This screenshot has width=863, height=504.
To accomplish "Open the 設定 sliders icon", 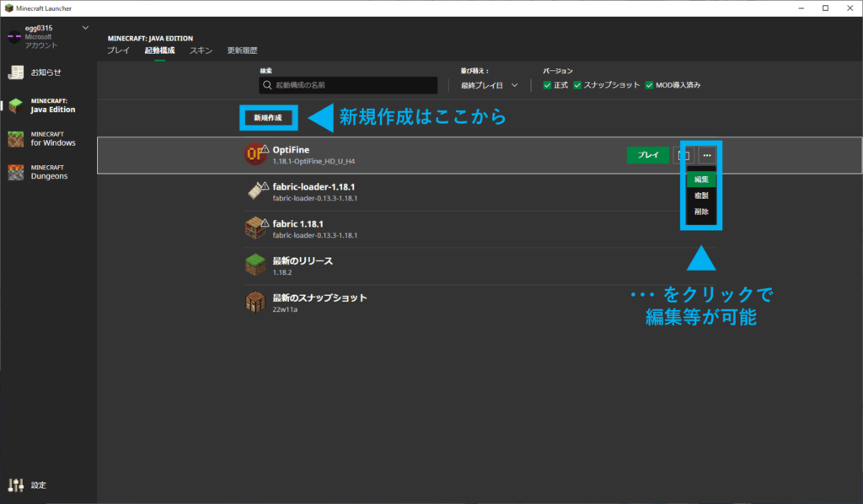I will pyautogui.click(x=16, y=485).
